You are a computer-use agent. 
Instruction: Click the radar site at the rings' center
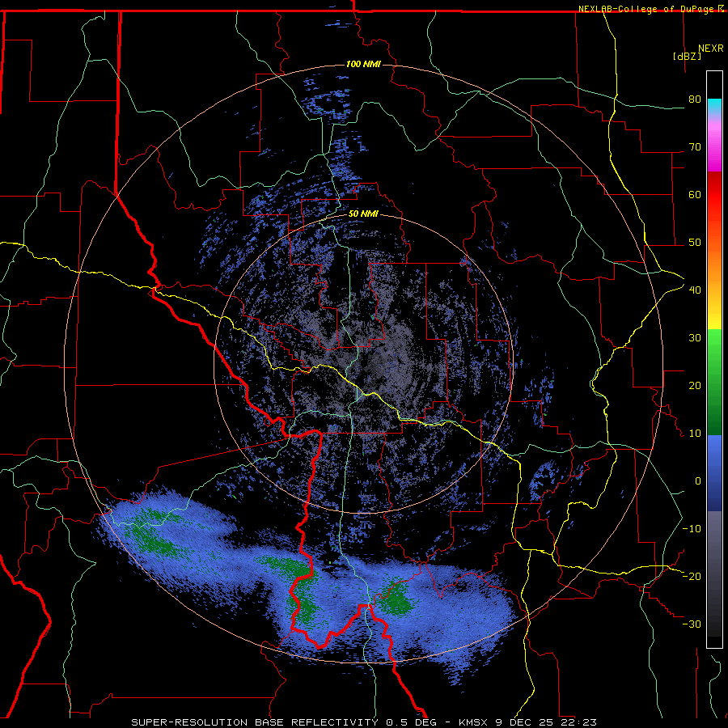tap(363, 363)
